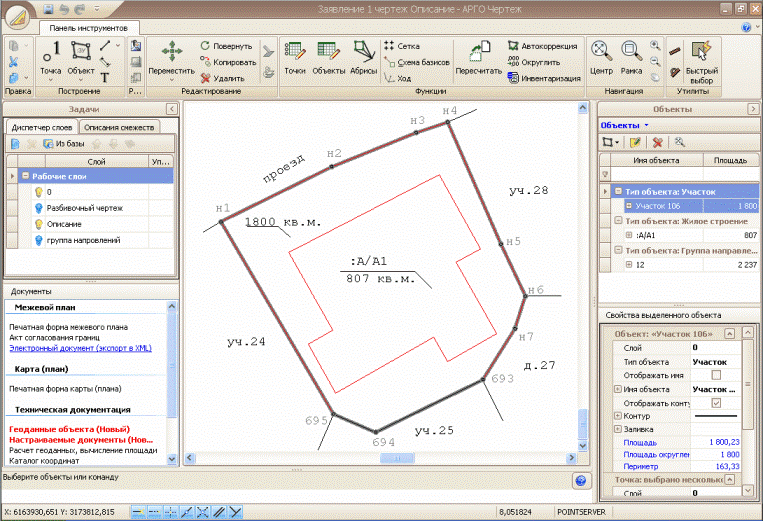Expand the Контур property
The width and height of the screenshot is (763, 521).
tap(618, 416)
